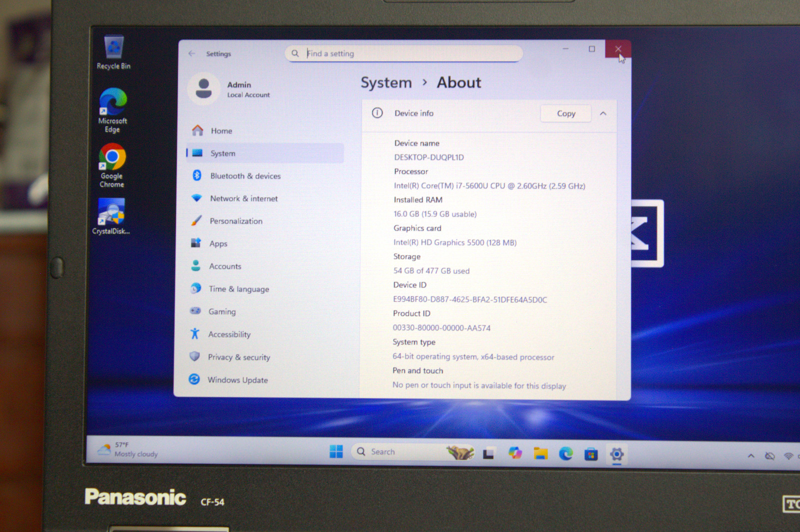Viewport: 800px width, 532px height.
Task: Click the Personalization paintbrush icon
Action: point(196,220)
